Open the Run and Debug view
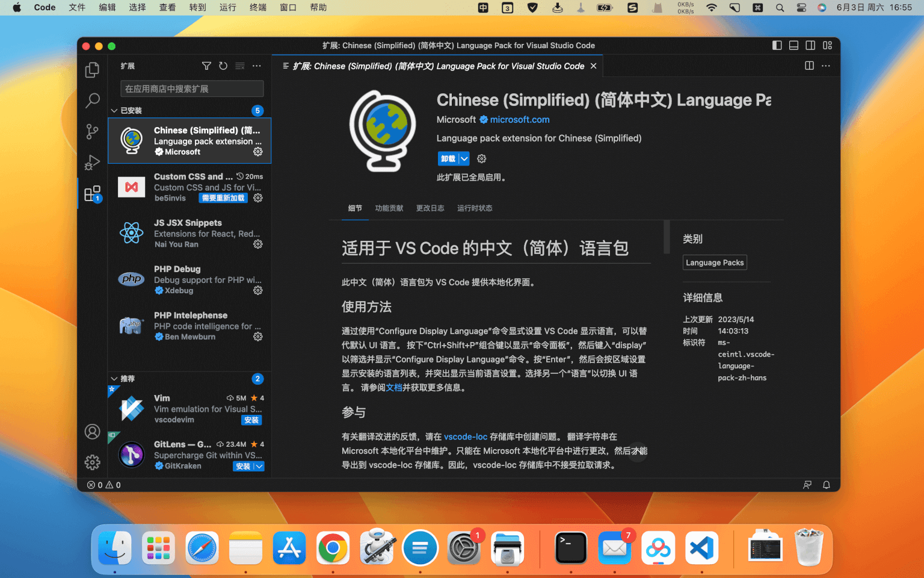 point(92,163)
